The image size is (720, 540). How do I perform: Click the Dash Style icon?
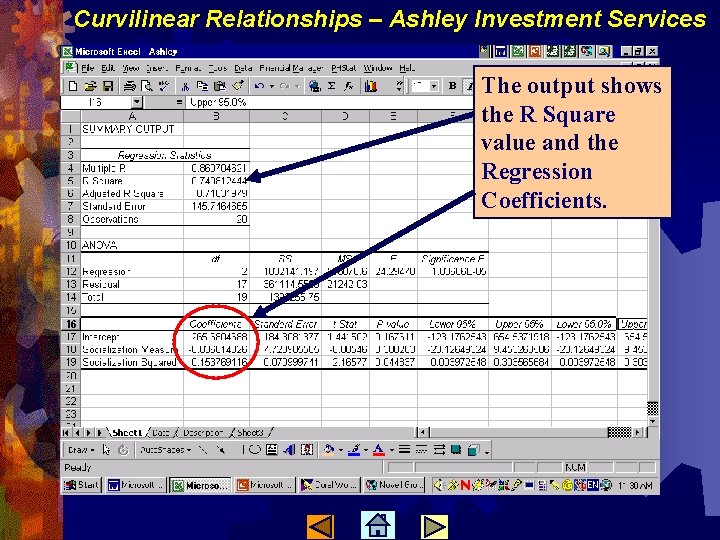pyautogui.click(x=421, y=450)
